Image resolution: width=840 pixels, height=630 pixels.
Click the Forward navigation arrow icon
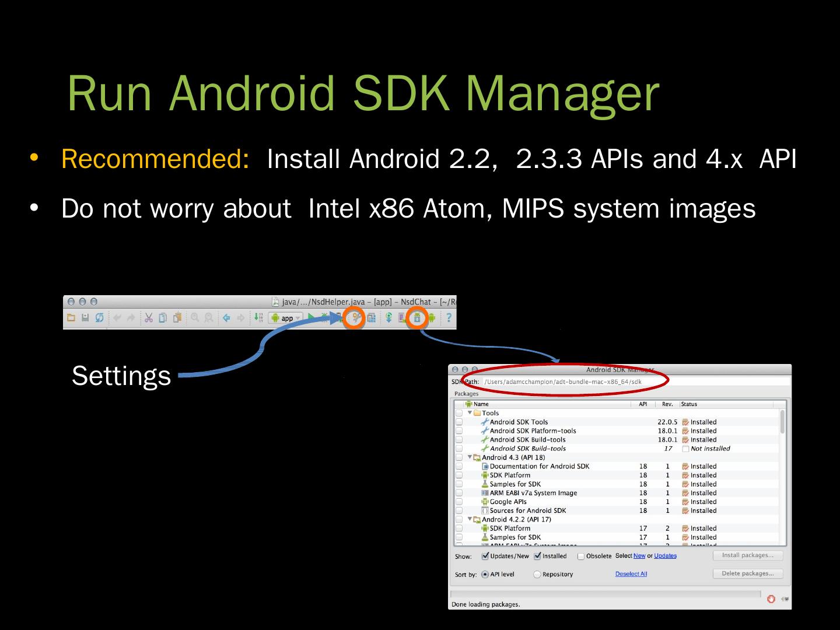[x=240, y=318]
